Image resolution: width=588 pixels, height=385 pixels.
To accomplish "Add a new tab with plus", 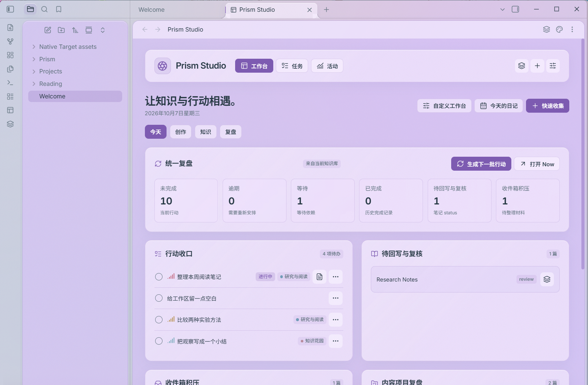I will click(326, 10).
